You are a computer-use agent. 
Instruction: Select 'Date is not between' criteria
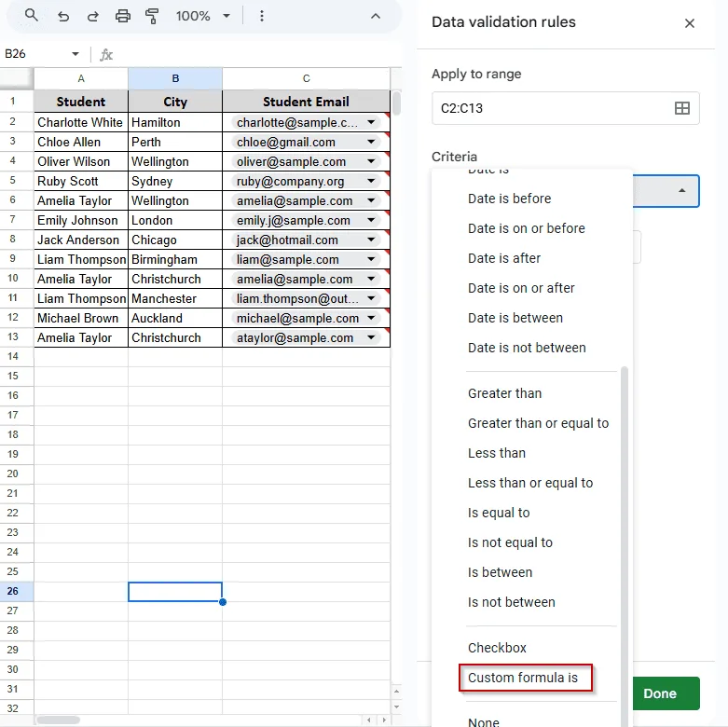[527, 348]
